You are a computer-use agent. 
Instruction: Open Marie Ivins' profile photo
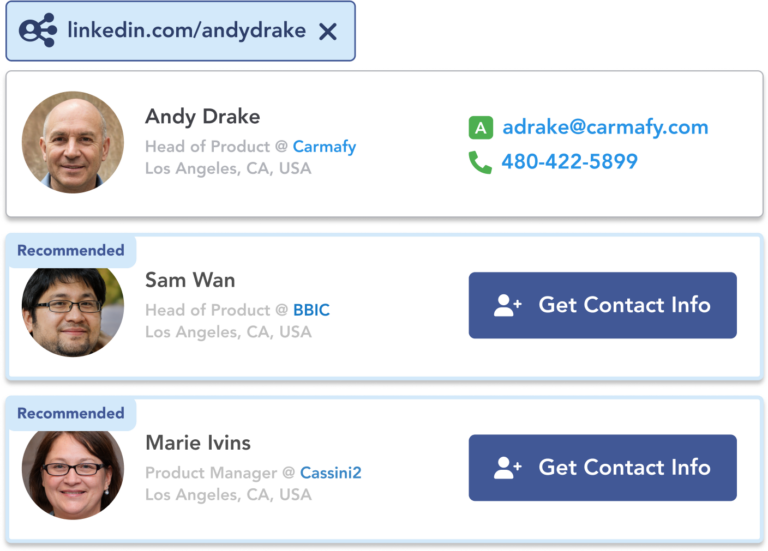pos(73,475)
